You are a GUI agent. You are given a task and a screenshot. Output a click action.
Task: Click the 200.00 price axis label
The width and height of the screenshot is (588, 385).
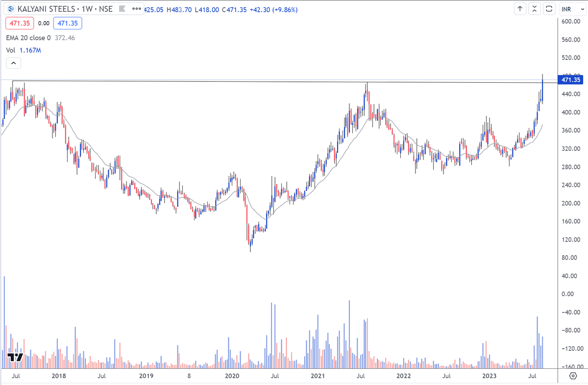pyautogui.click(x=571, y=203)
